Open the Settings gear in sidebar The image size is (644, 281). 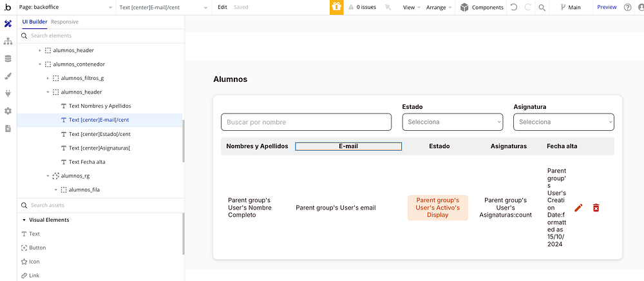(8, 111)
